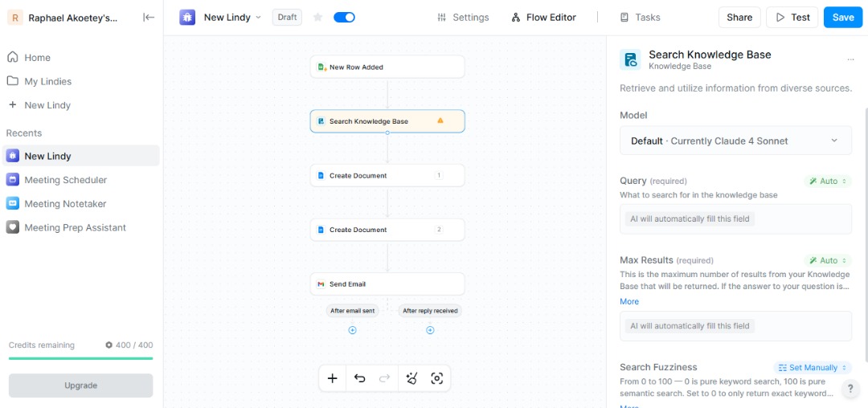The height and width of the screenshot is (408, 868).
Task: Select the Send Email node
Action: (387, 284)
